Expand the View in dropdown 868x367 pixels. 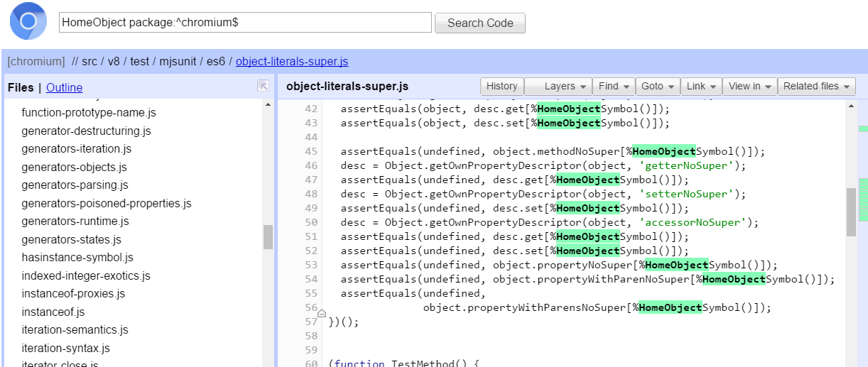click(x=750, y=86)
